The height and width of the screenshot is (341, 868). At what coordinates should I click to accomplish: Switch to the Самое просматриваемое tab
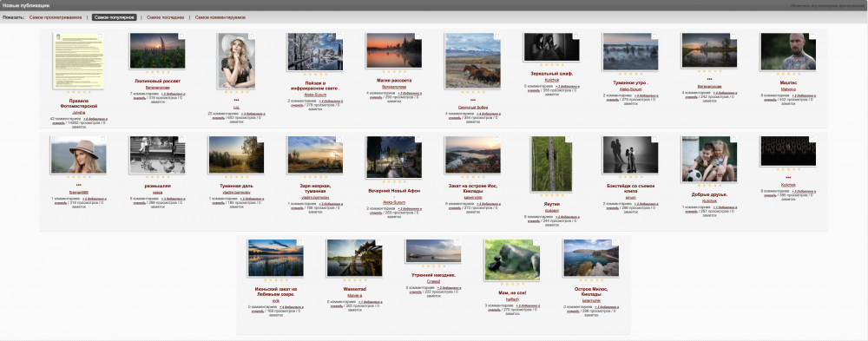pos(56,17)
